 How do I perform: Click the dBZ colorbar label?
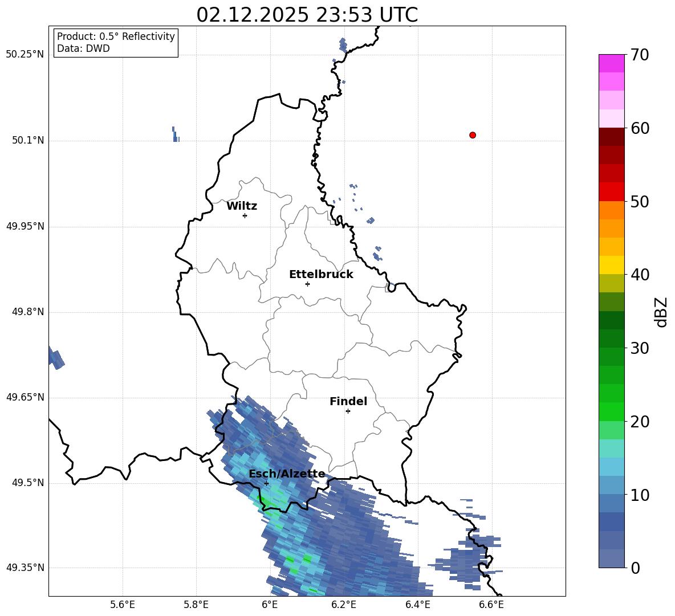click(x=661, y=312)
